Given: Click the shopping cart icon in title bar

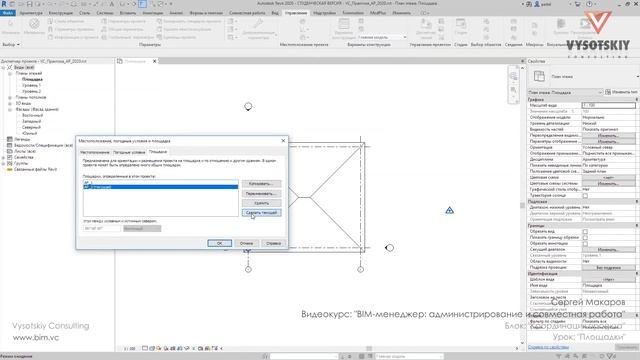Looking at the screenshot, I should click(x=578, y=4).
